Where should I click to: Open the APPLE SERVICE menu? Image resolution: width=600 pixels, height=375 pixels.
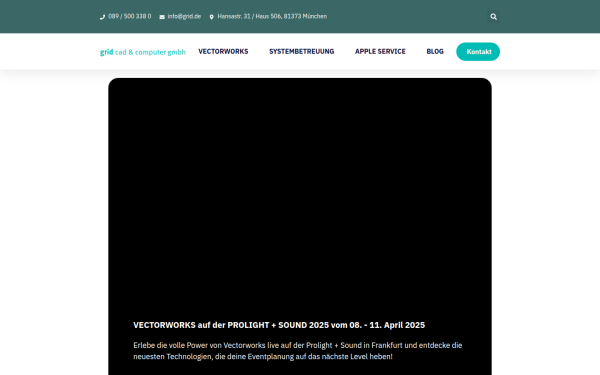(380, 51)
